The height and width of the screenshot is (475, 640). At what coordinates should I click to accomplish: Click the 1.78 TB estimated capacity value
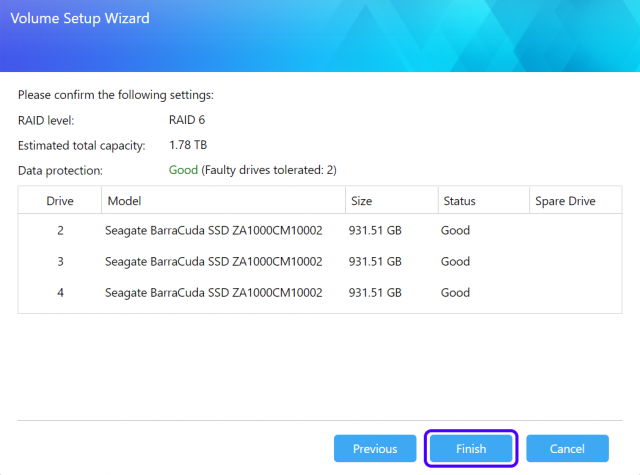click(x=188, y=145)
